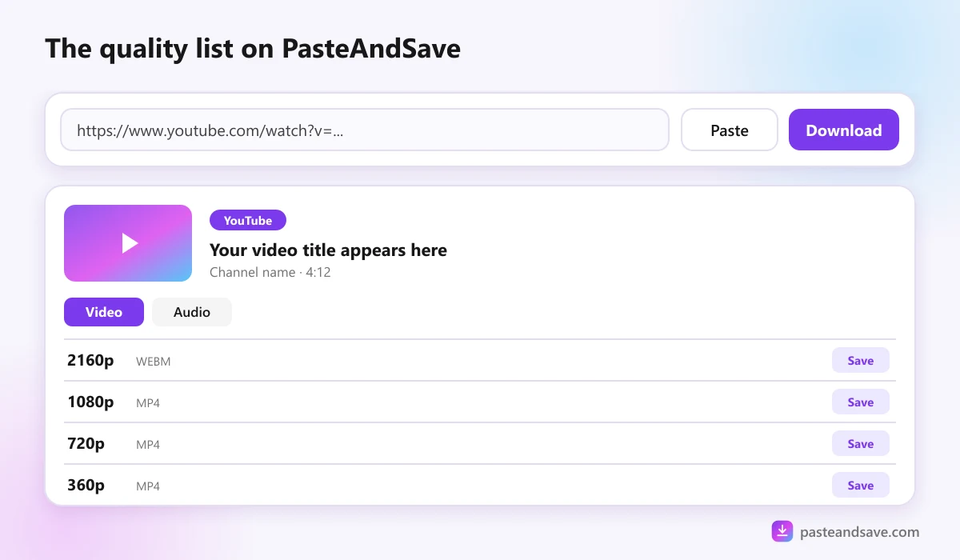Save the 1080p MP4 version
Image resolution: width=960 pixels, height=560 pixels.
click(861, 402)
